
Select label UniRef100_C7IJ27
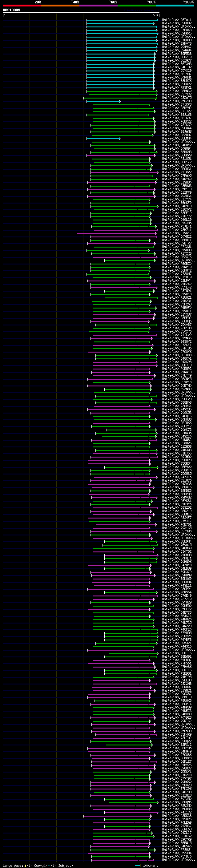click(176, 111)
